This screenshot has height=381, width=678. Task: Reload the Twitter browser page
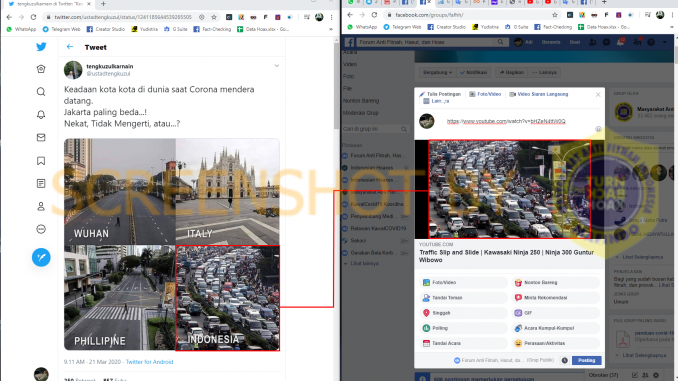click(x=33, y=17)
